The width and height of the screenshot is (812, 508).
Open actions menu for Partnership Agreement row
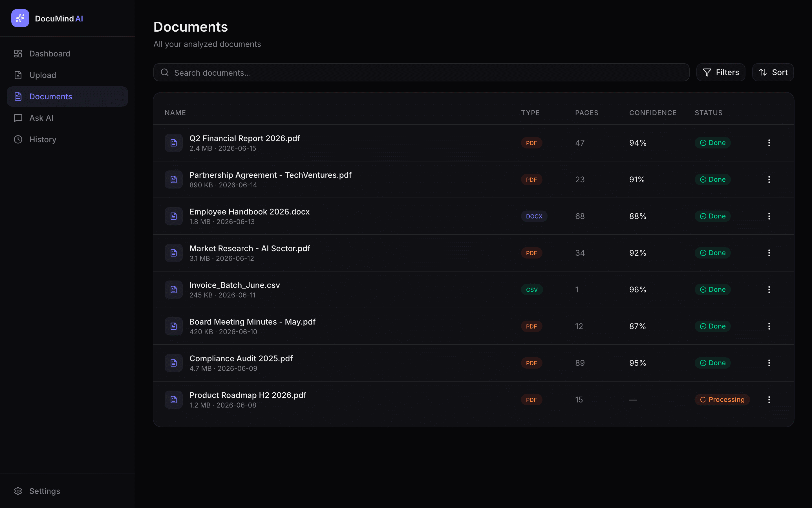tap(769, 179)
